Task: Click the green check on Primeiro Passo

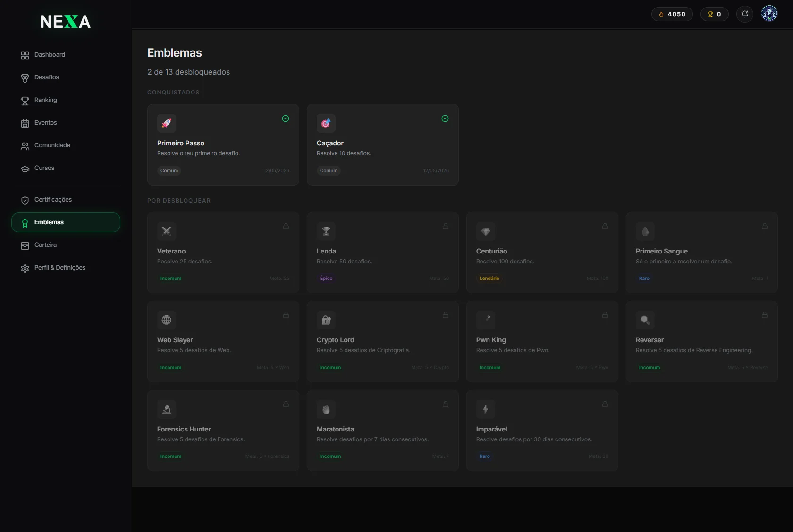Action: click(286, 118)
